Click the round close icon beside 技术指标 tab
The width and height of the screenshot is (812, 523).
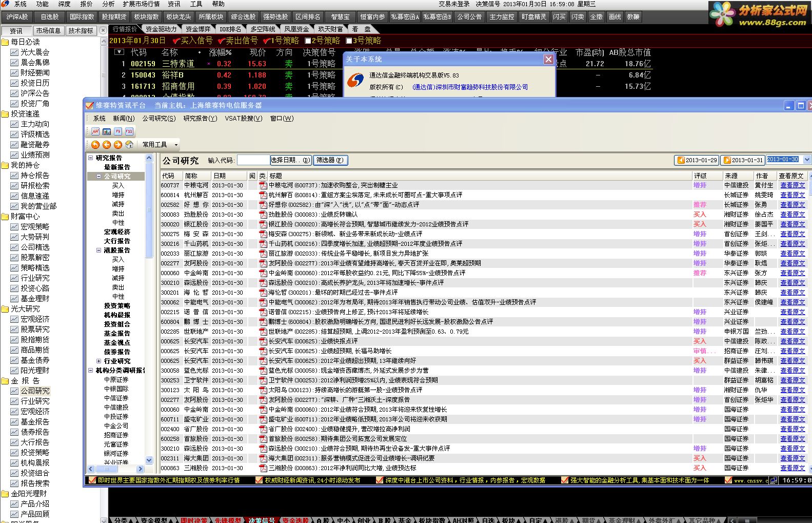tap(103, 30)
